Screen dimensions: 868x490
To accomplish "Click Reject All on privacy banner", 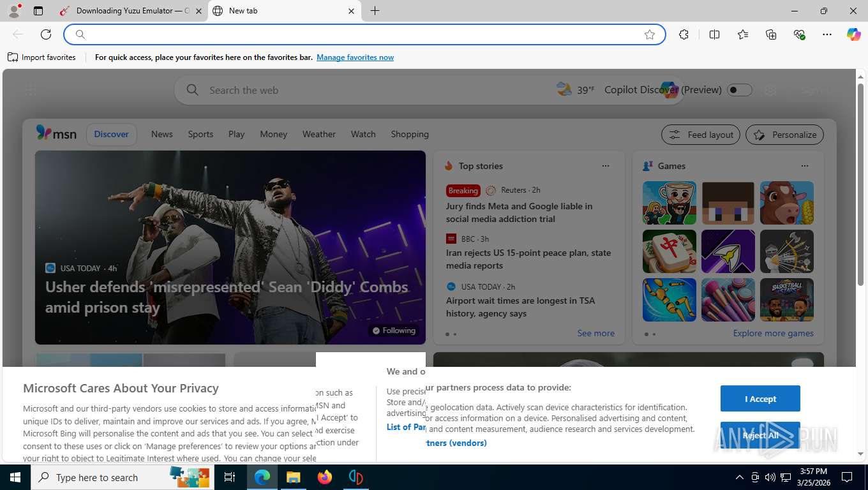I will [x=760, y=435].
